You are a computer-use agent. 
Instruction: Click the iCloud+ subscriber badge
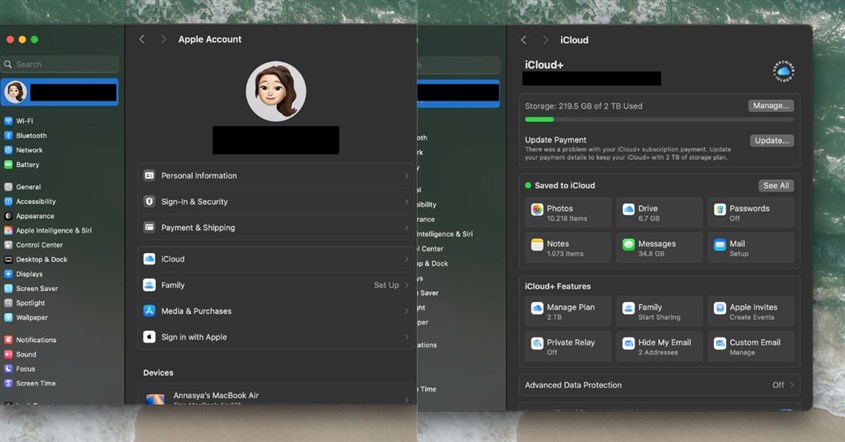[x=783, y=71]
